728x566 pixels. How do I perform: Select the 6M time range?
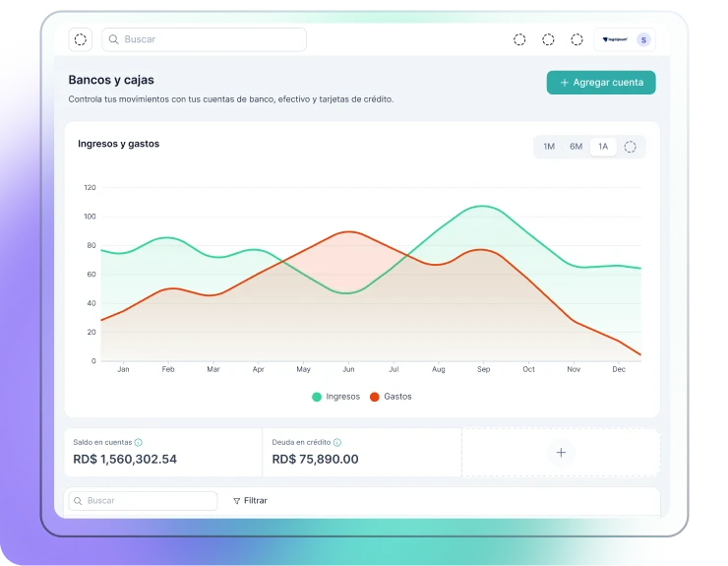pyautogui.click(x=576, y=147)
